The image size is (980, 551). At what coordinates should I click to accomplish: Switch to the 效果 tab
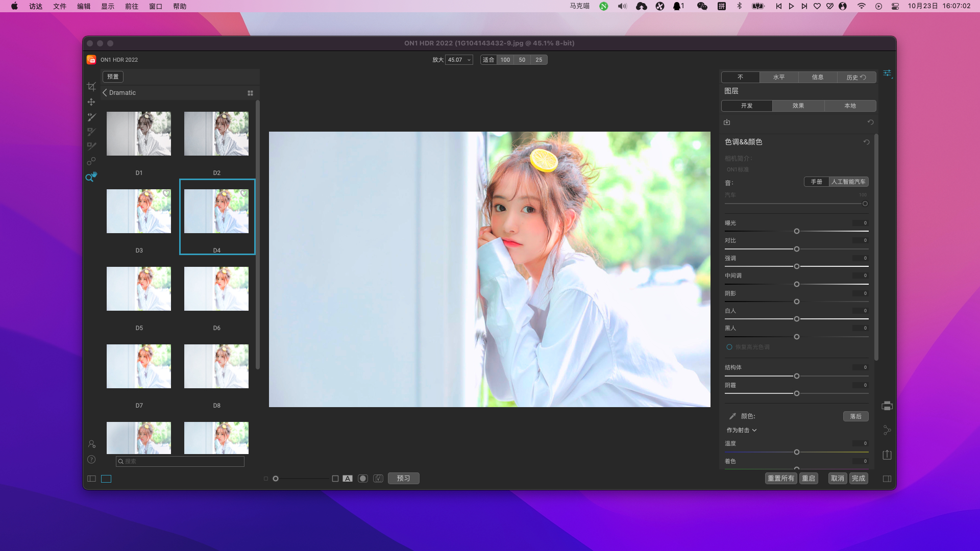tap(798, 106)
